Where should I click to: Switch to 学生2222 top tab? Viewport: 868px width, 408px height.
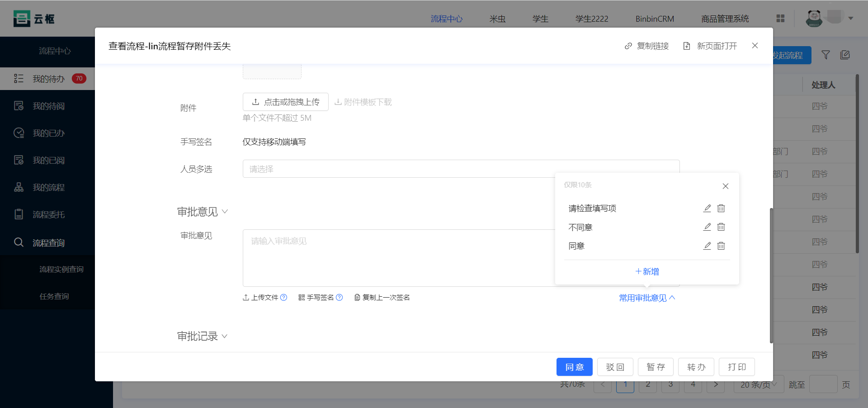coord(592,19)
